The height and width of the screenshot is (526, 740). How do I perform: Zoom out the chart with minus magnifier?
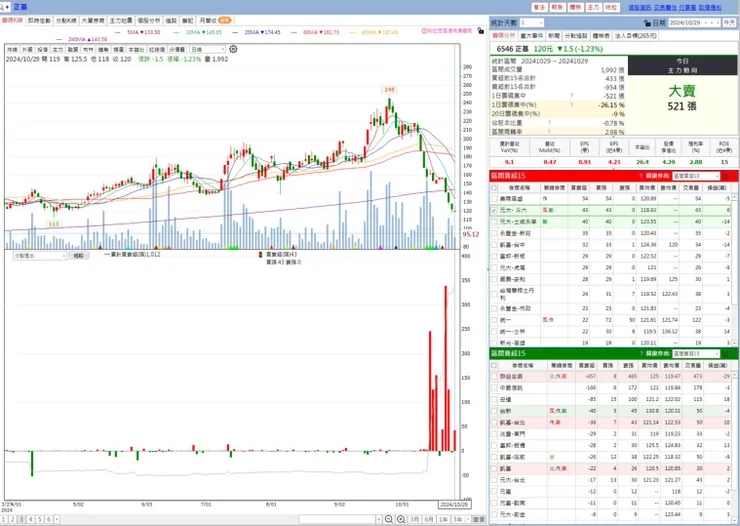389,519
